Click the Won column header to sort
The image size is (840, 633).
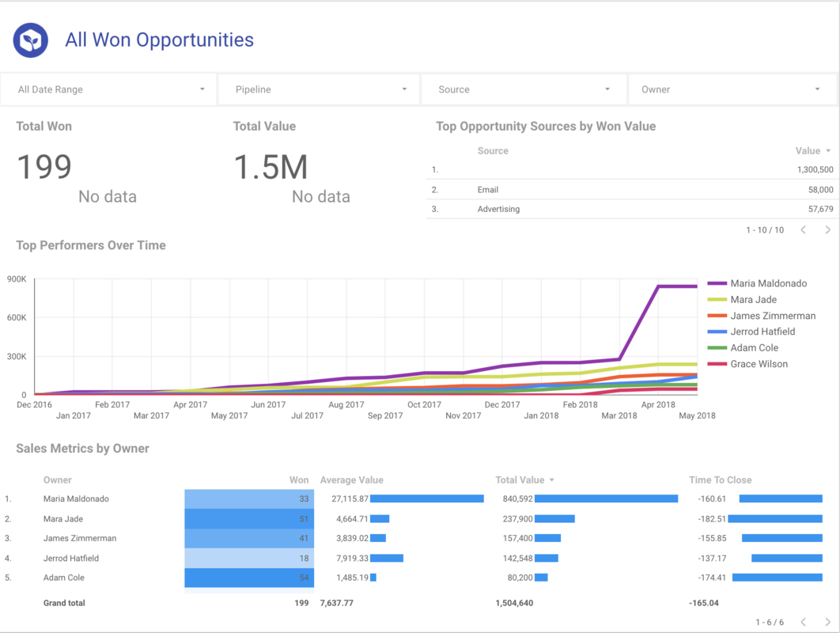(299, 479)
